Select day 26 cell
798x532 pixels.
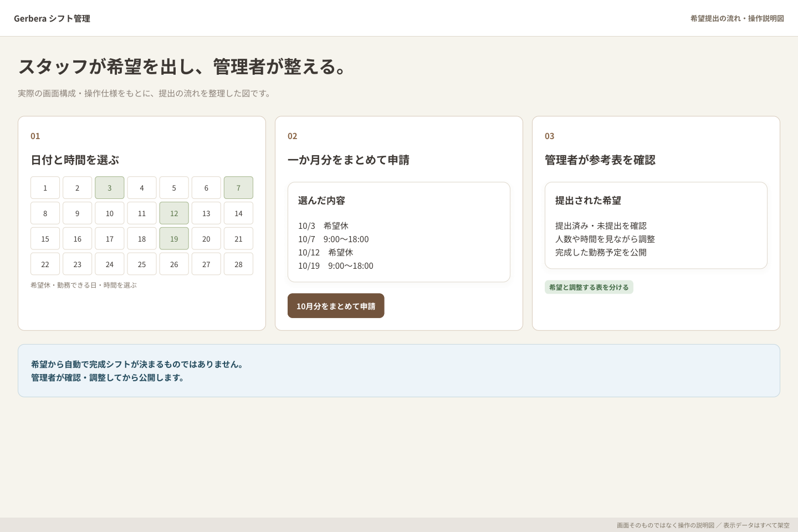point(174,264)
